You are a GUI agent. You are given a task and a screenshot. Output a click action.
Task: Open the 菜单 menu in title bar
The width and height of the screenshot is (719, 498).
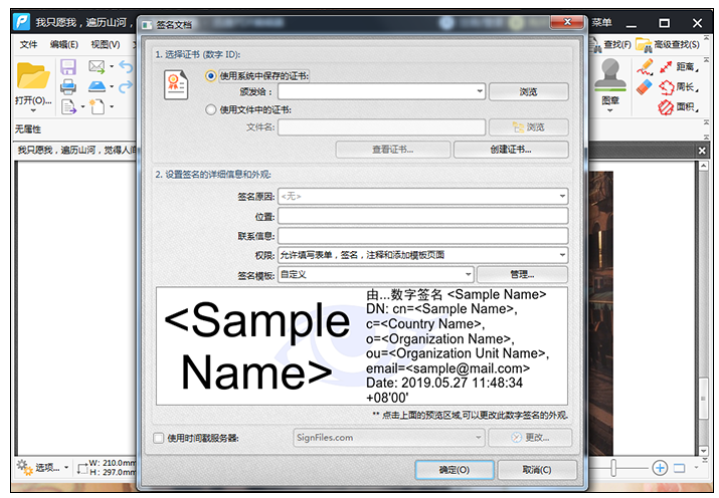pos(602,22)
